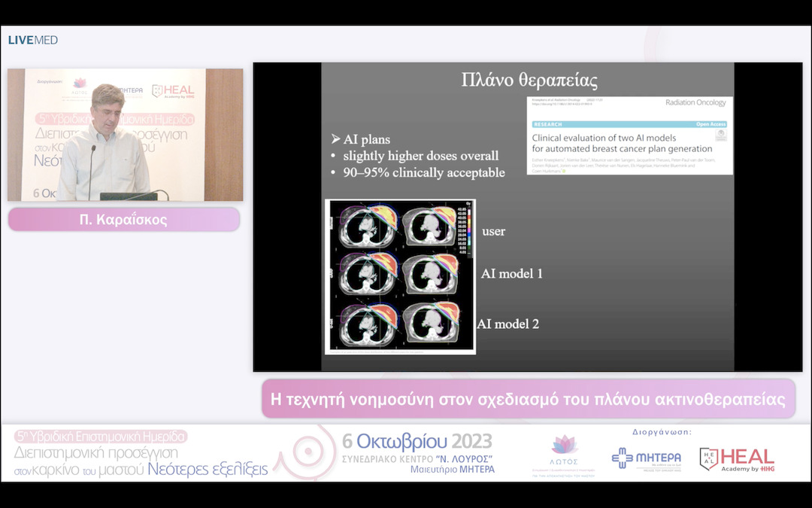Click the slide title Πλάνο θεραπείας

(529, 81)
